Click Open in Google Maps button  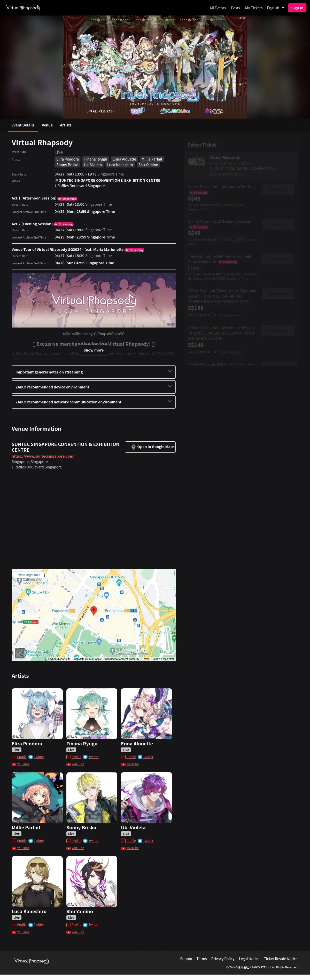coord(150,447)
